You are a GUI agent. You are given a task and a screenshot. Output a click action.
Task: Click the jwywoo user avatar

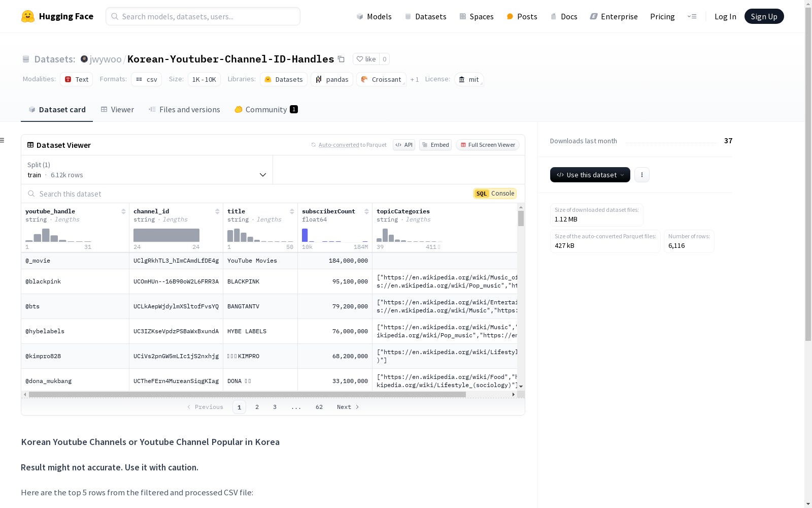tap(84, 59)
